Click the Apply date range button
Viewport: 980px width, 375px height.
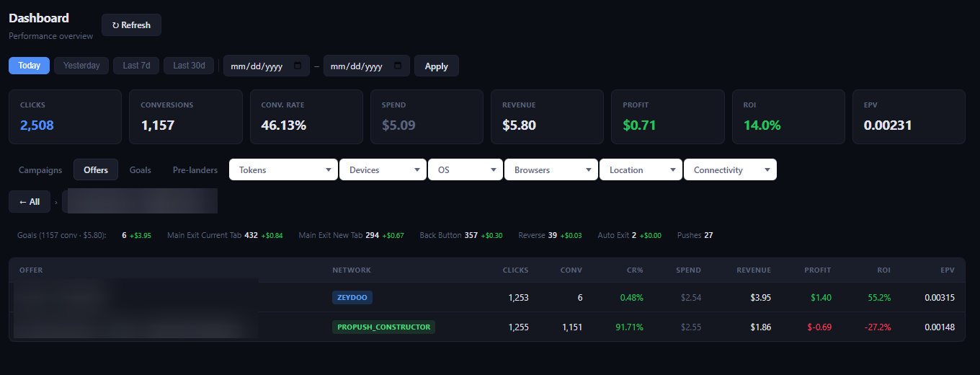click(437, 66)
